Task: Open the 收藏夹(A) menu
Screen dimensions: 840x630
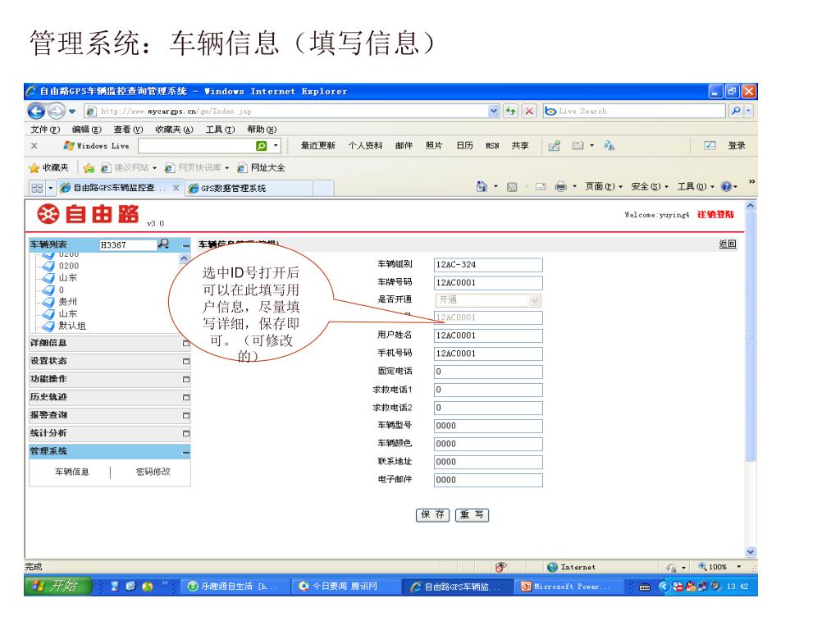Action: [x=174, y=130]
